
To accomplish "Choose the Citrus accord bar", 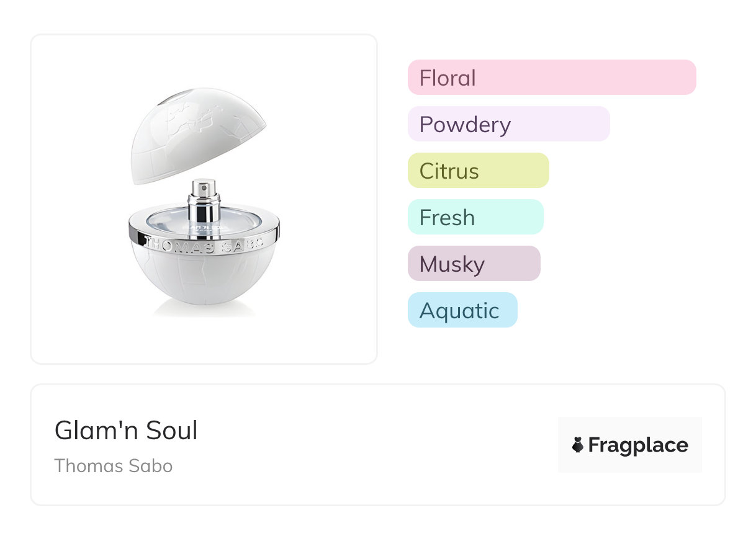I will pos(478,171).
